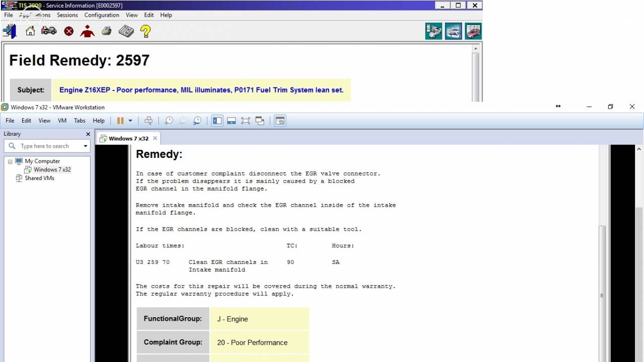Open VMware View menu
This screenshot has width=644, height=362.
tap(44, 121)
